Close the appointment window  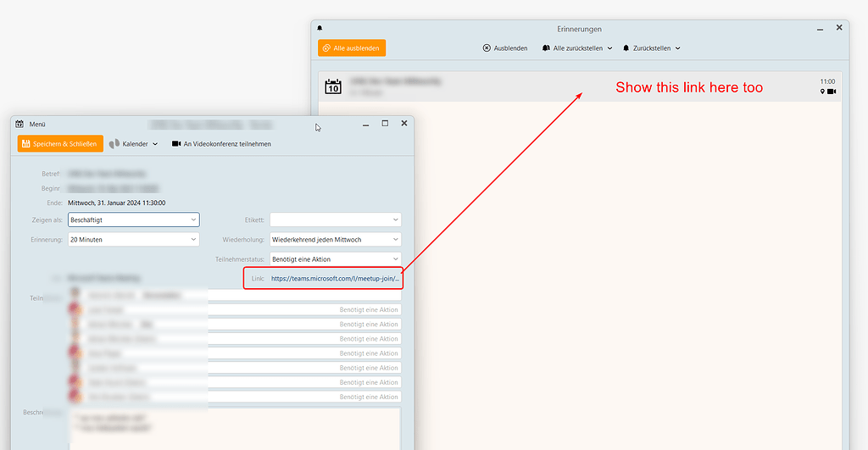click(x=404, y=124)
